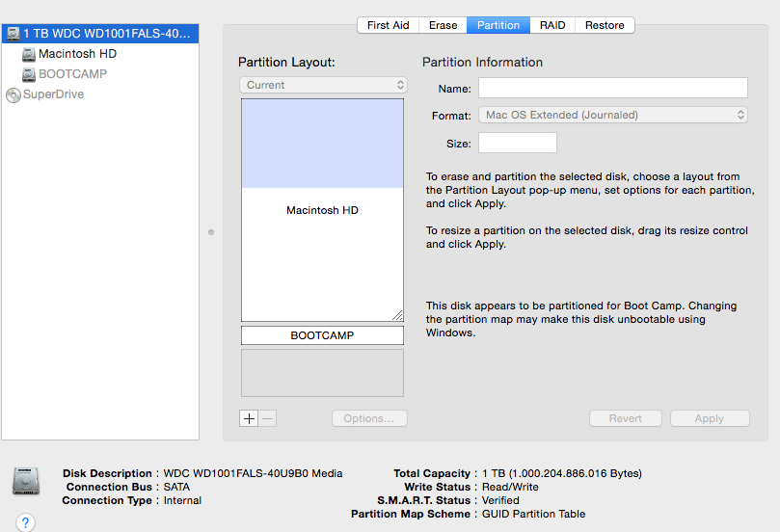Open the Format Mac OS Extended dropdown
Screen dimensions: 780x532
613,115
